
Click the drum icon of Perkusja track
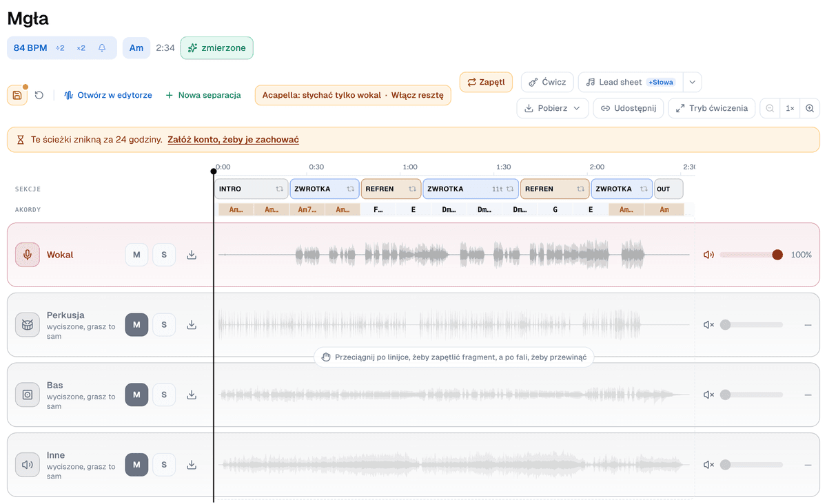[28, 324]
